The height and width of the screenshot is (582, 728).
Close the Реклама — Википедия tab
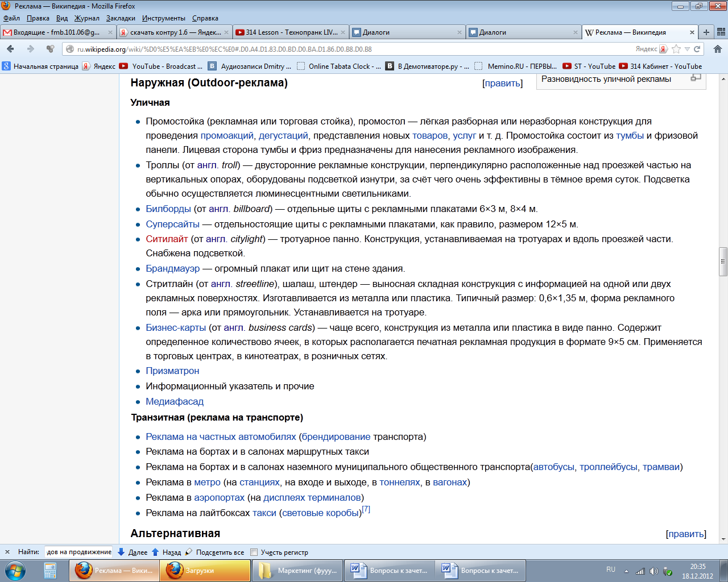(x=692, y=32)
